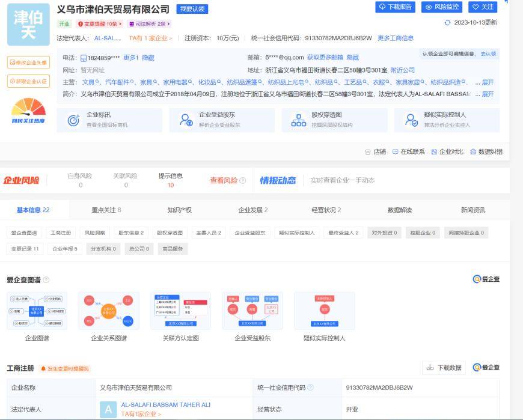Click the help icon beside 统一社会信用代码 label
523x420 pixels.
[310, 388]
